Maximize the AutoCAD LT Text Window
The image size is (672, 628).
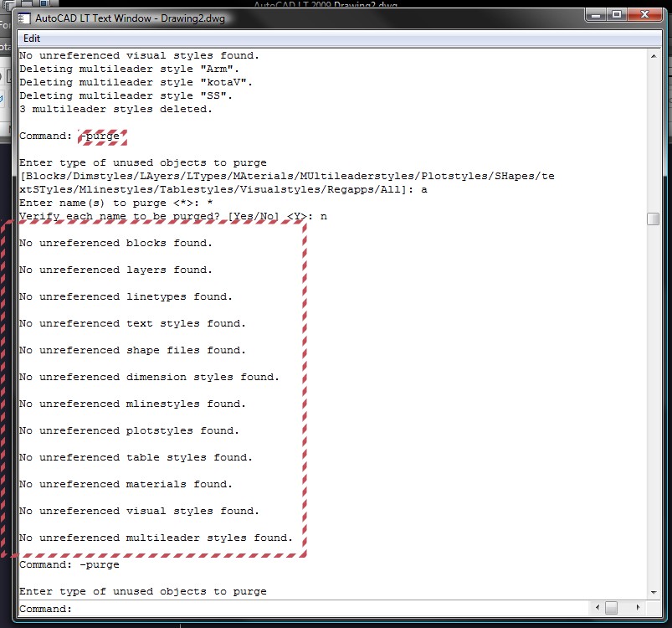pos(617,15)
